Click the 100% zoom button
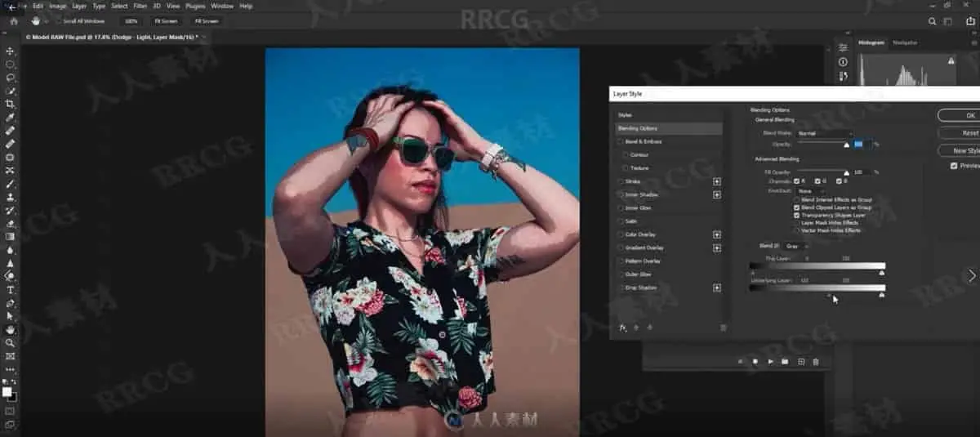This screenshot has height=437, width=980. [x=131, y=20]
